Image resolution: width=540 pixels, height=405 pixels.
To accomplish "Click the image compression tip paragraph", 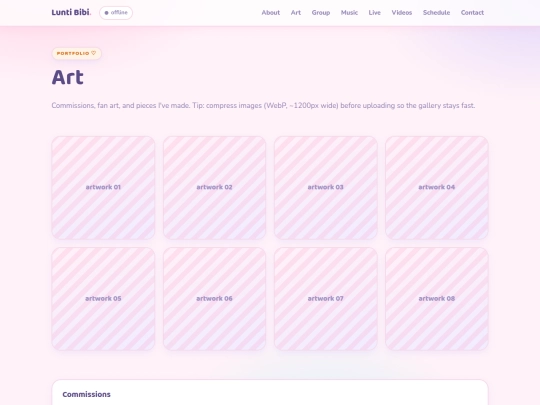I will tap(263, 105).
